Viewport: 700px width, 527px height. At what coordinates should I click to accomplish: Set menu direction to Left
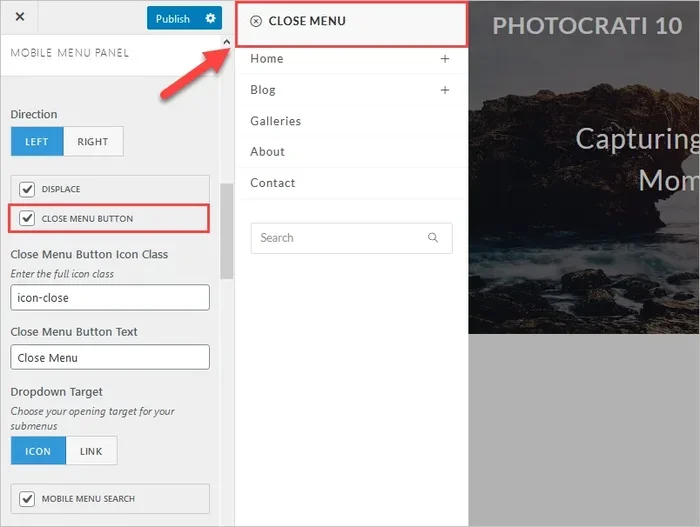(37, 142)
